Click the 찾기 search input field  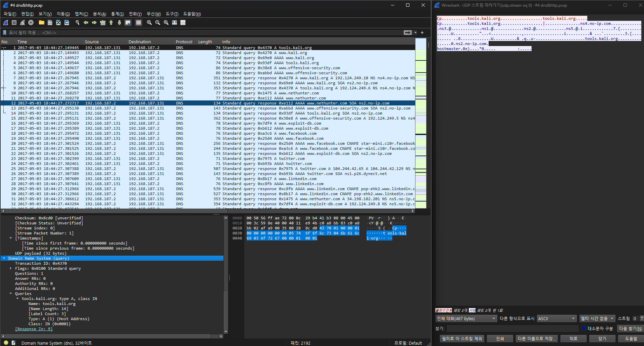pos(512,329)
